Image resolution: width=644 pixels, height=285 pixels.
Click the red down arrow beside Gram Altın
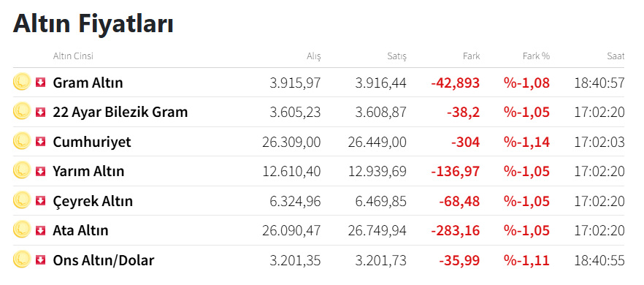pyautogui.click(x=40, y=83)
